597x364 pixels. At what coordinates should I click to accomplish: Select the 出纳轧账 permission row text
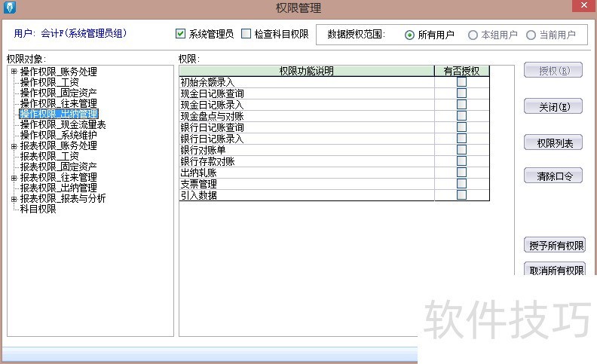click(198, 173)
